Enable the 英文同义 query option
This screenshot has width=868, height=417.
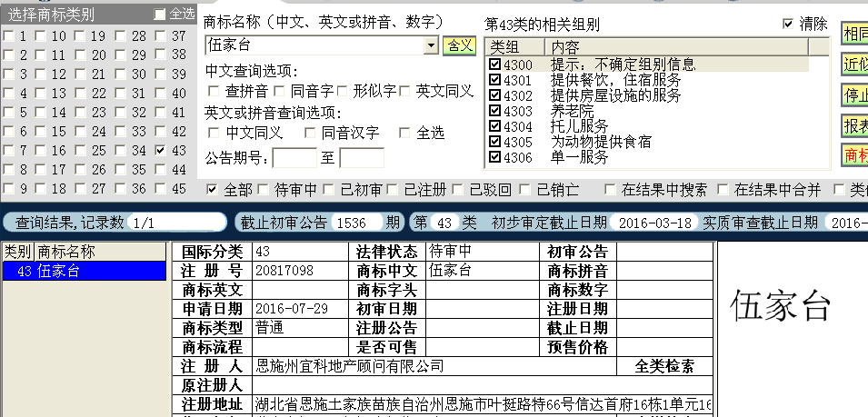tap(404, 91)
